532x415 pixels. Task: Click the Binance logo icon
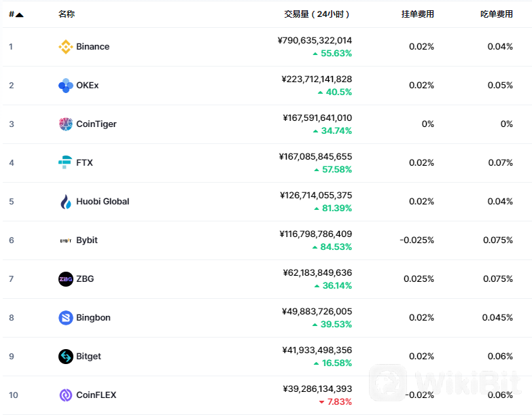65,47
